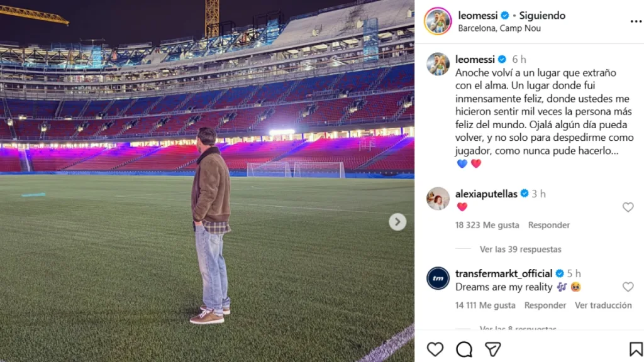This screenshot has height=362, width=644.
Task: Like the post with the heart icon
Action: pos(435,349)
